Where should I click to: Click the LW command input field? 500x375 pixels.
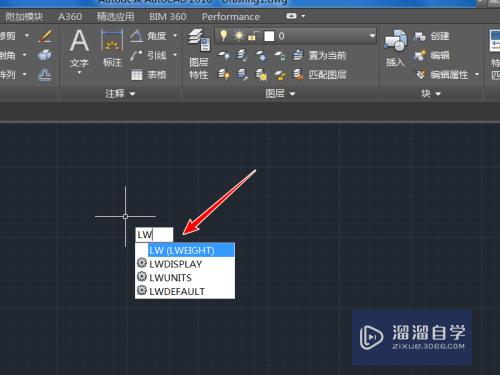coord(154,235)
